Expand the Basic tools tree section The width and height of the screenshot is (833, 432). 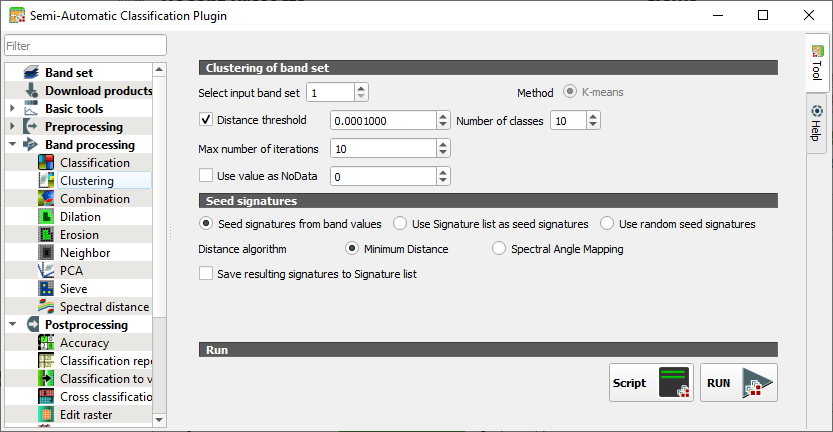(12, 109)
